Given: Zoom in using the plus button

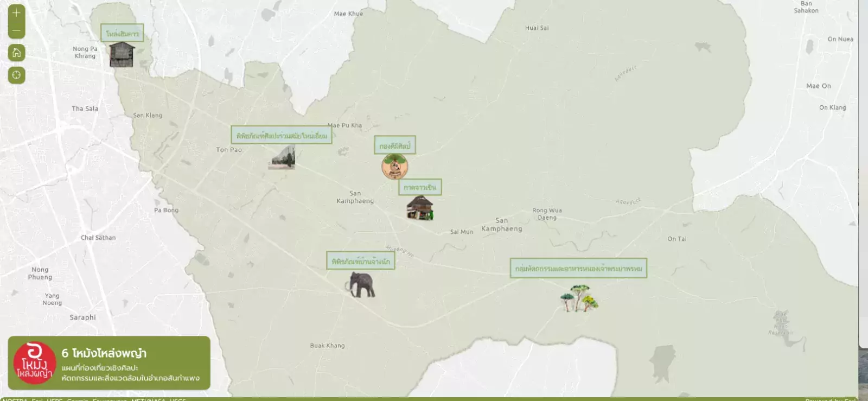Looking at the screenshot, I should click(16, 12).
